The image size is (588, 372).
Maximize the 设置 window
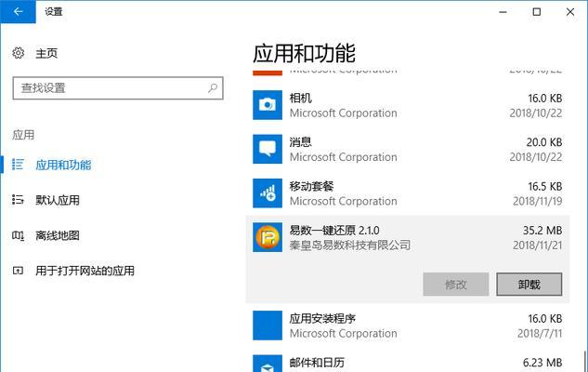tap(537, 12)
